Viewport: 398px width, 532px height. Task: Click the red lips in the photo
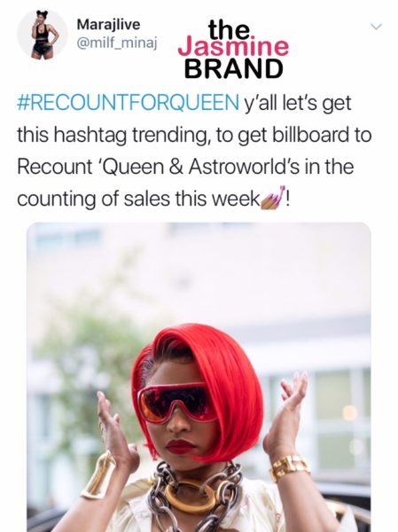(x=180, y=446)
